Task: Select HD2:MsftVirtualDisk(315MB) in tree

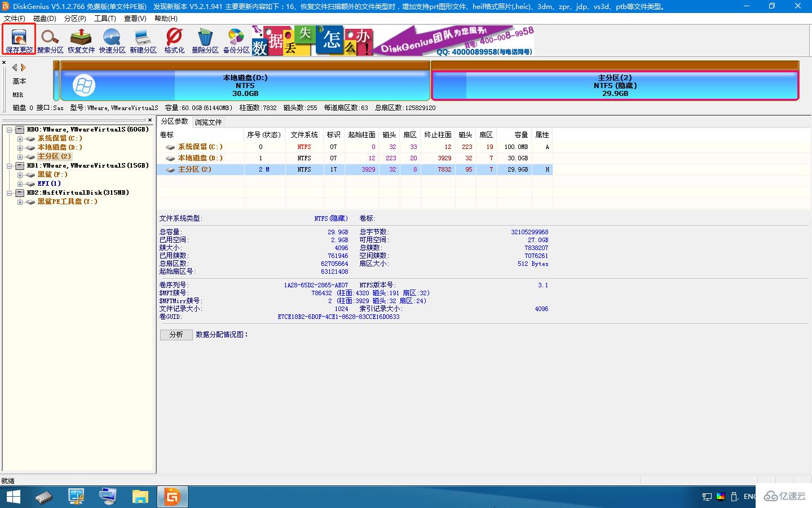Action: pos(78,192)
